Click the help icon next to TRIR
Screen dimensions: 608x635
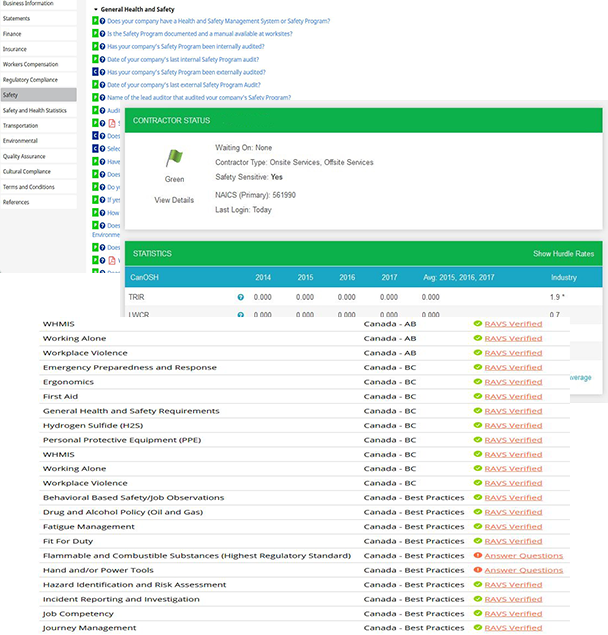pyautogui.click(x=241, y=297)
